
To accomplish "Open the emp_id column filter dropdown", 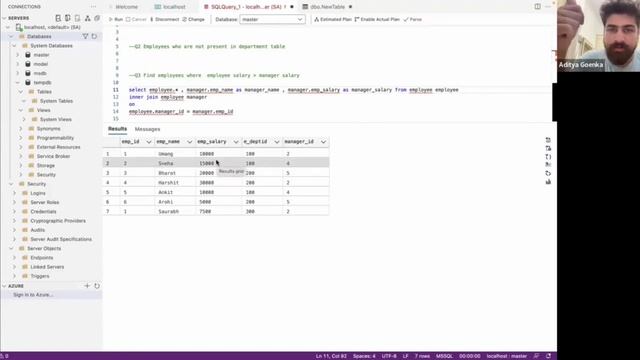I will pyautogui.click(x=149, y=142).
